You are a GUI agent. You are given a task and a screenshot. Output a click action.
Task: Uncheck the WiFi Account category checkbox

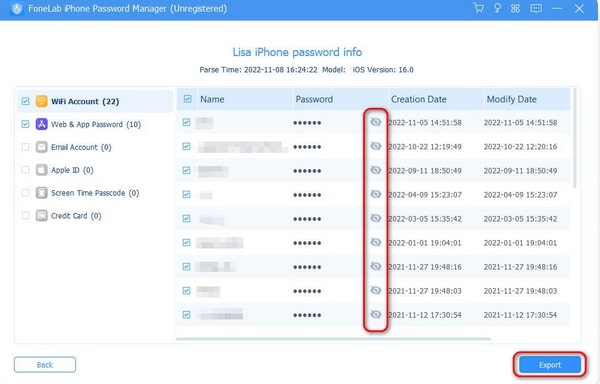tap(25, 101)
